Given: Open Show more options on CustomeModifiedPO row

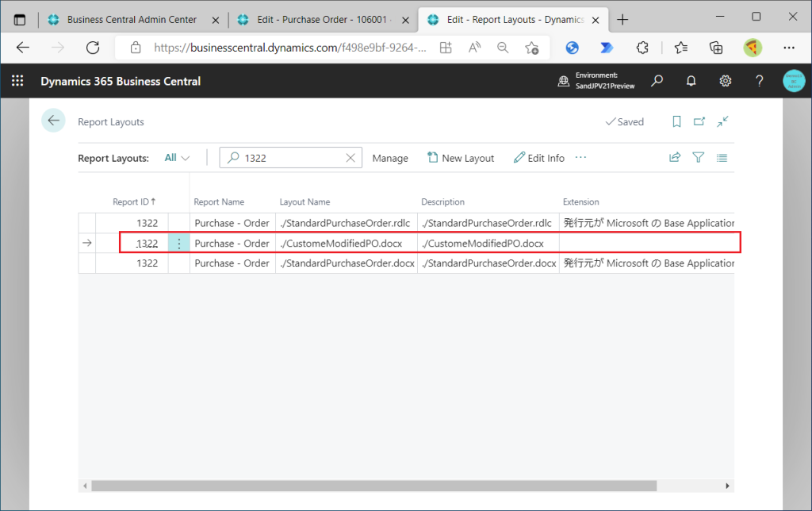Looking at the screenshot, I should pyautogui.click(x=178, y=243).
